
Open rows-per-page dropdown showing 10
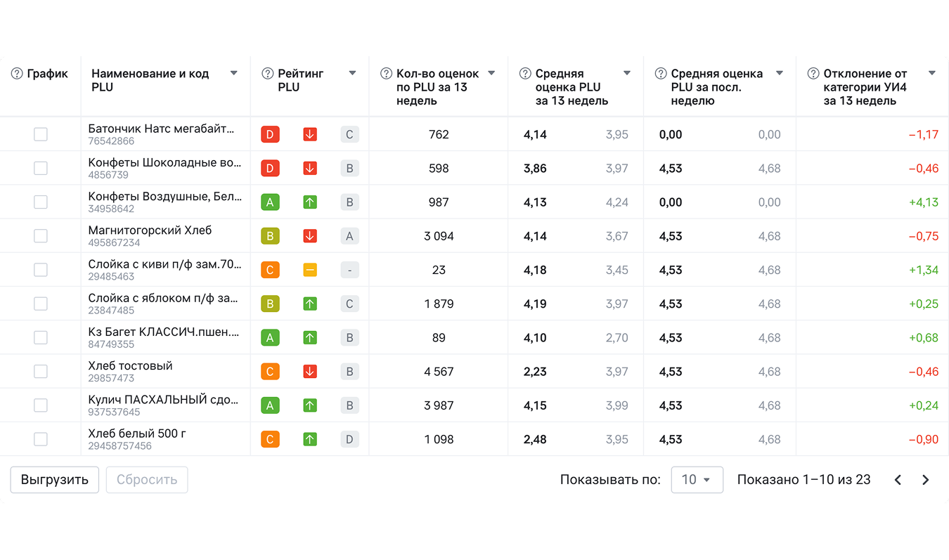click(x=697, y=480)
